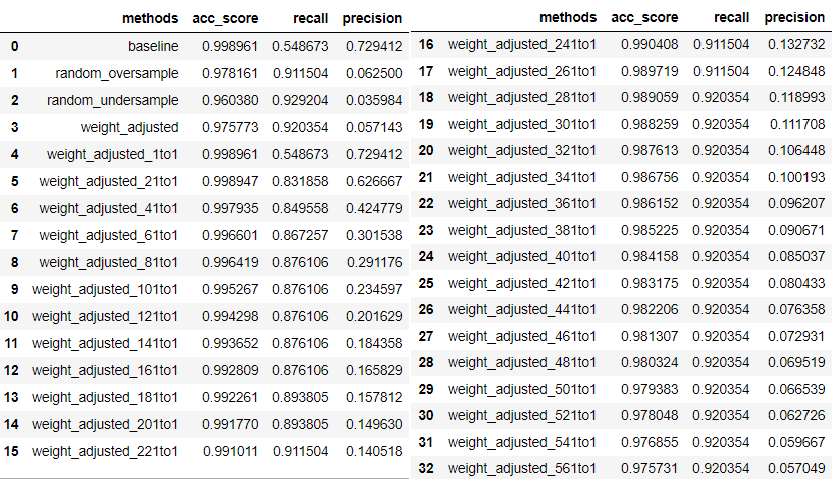Select the 'weight_adjusted_241to1' cell

click(x=522, y=45)
